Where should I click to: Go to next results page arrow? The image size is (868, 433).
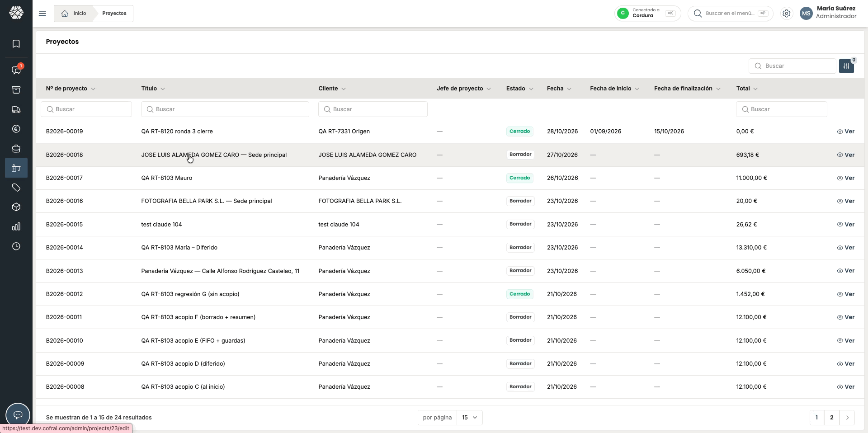pyautogui.click(x=847, y=418)
